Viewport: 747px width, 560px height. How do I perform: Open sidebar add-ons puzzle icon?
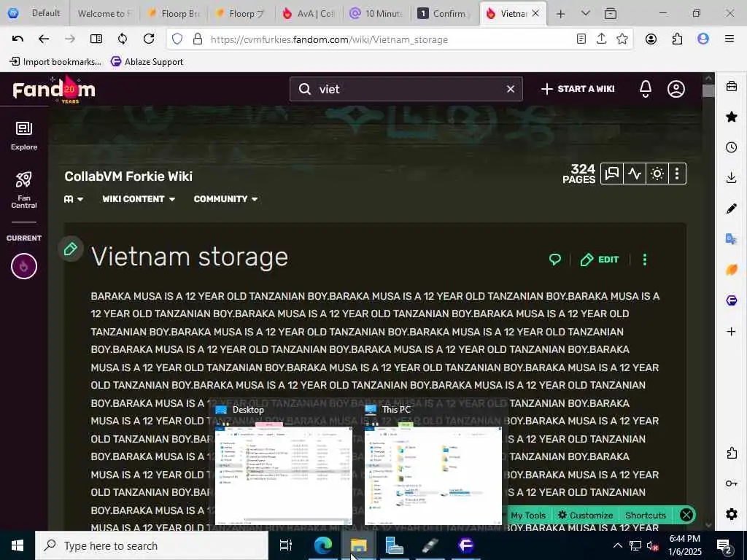[731, 453]
